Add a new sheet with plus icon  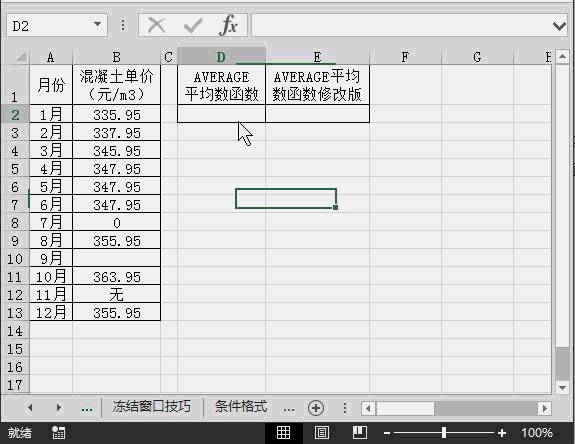click(x=316, y=408)
